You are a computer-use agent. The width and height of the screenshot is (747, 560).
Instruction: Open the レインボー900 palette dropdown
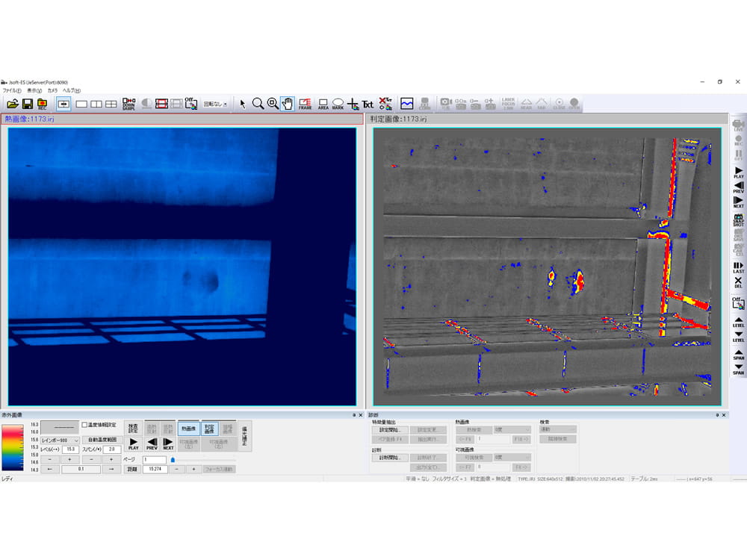(x=60, y=441)
